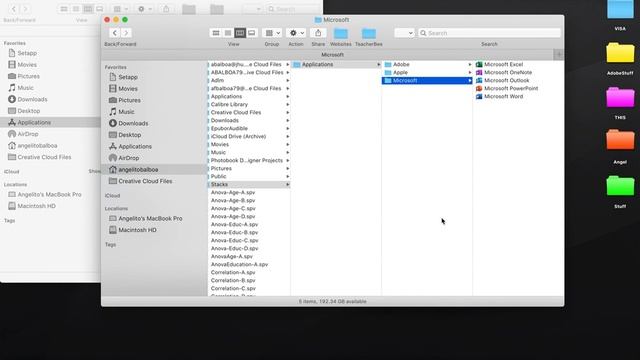Select Macintosh HD in front sidebar
The image size is (640, 360).
[153, 230]
